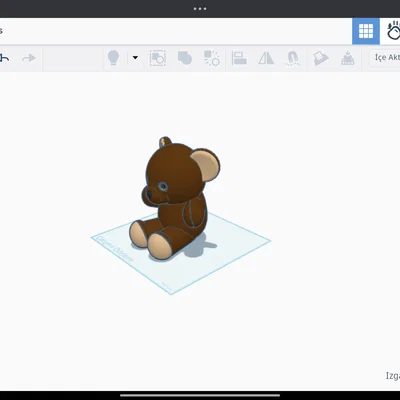
Task: Click the Mirror triangles icon
Action: point(266,58)
